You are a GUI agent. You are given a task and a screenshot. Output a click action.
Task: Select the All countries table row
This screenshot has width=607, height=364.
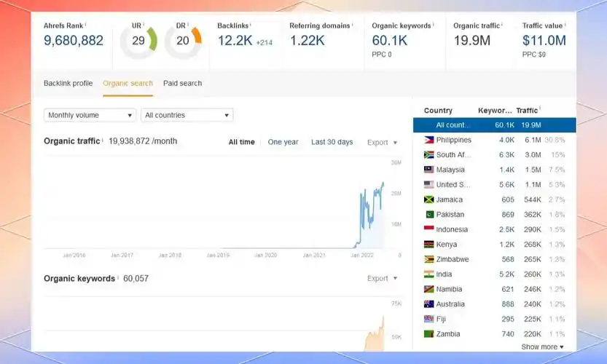494,125
